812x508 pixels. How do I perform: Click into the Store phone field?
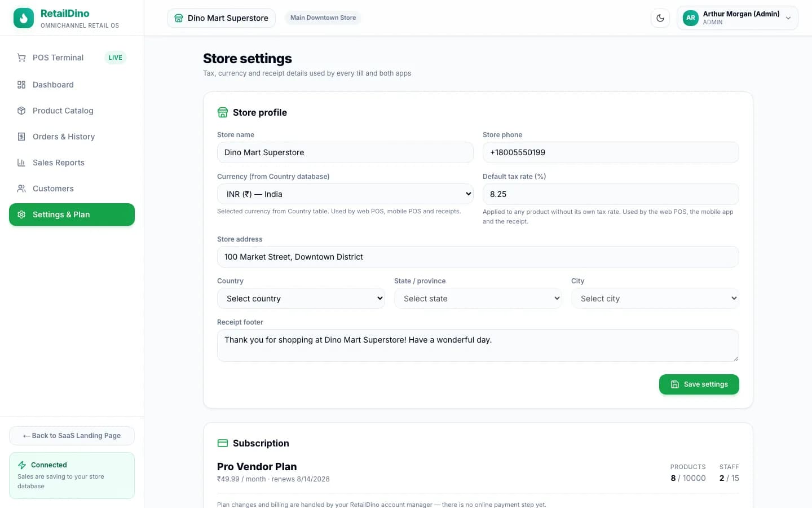[x=611, y=152]
